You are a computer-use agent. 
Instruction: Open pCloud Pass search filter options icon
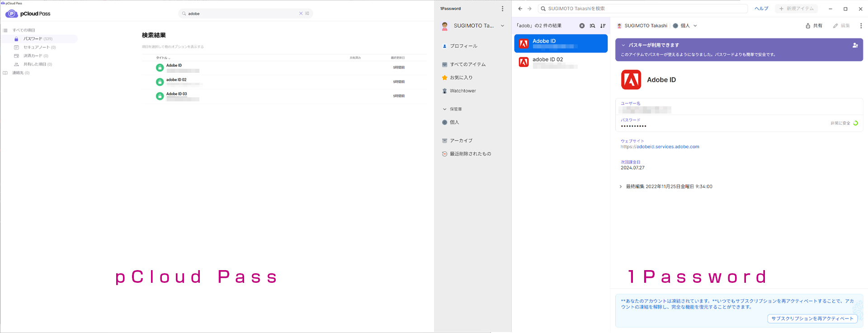pyautogui.click(x=307, y=14)
